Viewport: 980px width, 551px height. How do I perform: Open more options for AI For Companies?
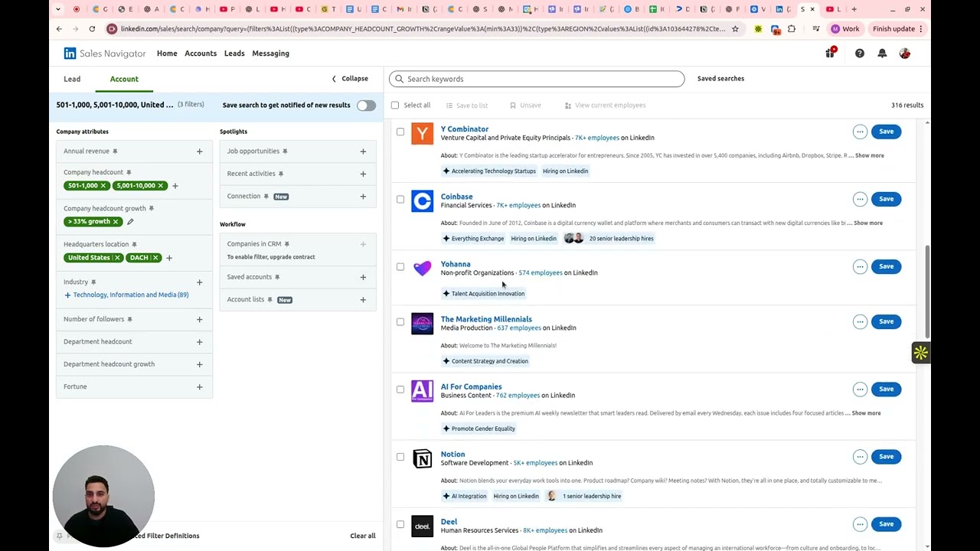pos(860,389)
